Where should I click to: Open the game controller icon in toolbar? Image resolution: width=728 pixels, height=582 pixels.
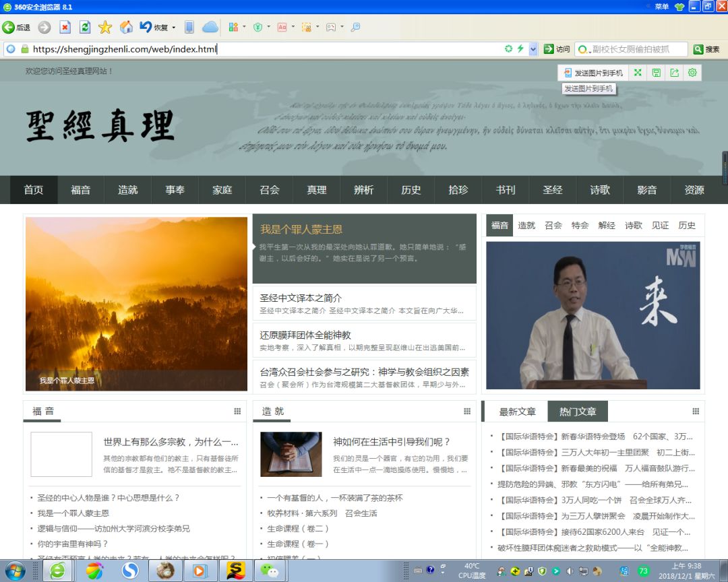pyautogui.click(x=331, y=28)
